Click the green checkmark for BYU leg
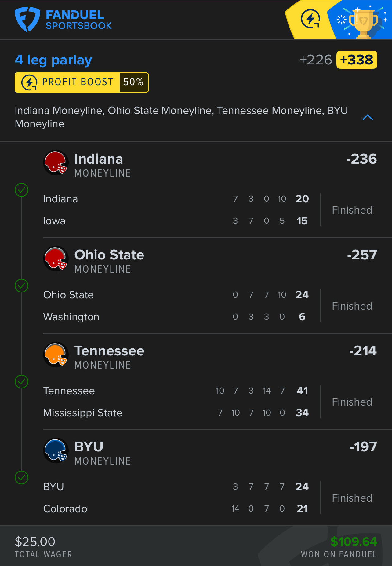Image resolution: width=392 pixels, height=566 pixels. [x=22, y=478]
